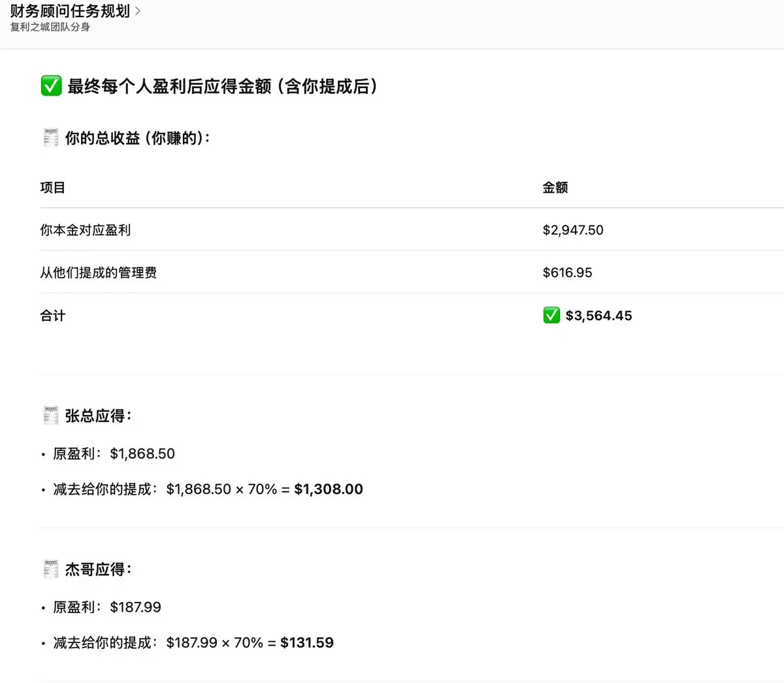Click the 复利之城团队分身 subtitle
Image resolution: width=784 pixels, height=683 pixels.
pos(50,27)
